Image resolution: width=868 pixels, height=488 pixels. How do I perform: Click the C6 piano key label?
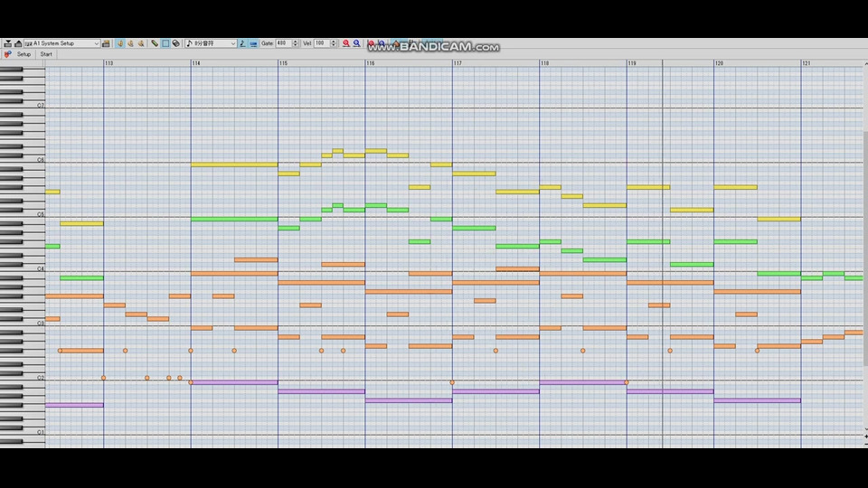pos(41,160)
